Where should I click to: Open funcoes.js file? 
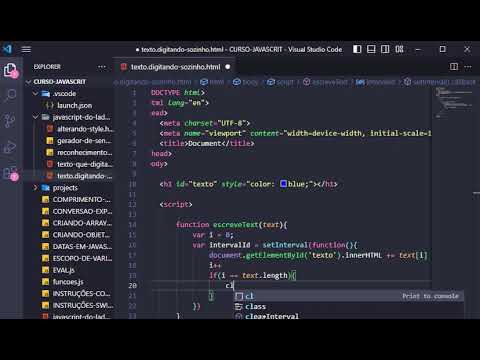tap(69, 282)
